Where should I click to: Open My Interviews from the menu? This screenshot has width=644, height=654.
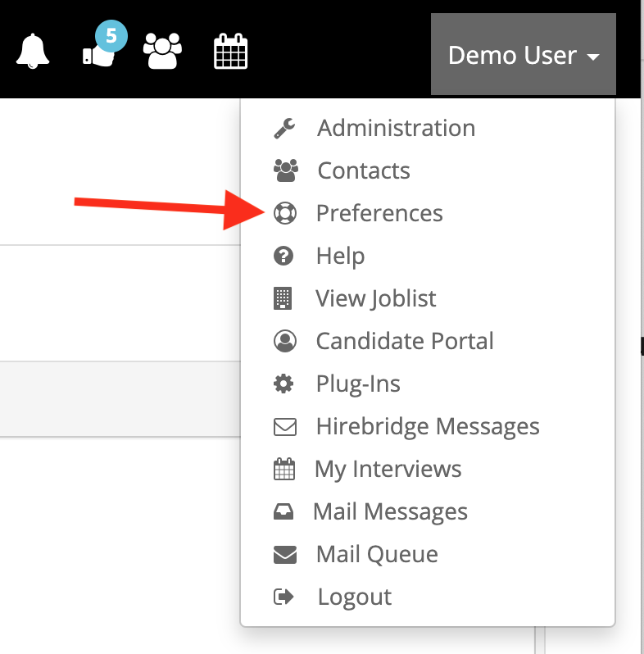point(388,470)
